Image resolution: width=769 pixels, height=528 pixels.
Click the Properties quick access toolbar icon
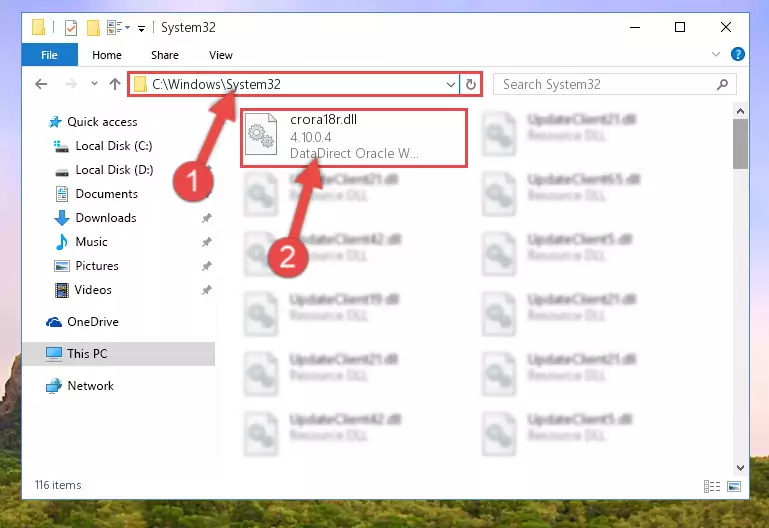point(71,28)
